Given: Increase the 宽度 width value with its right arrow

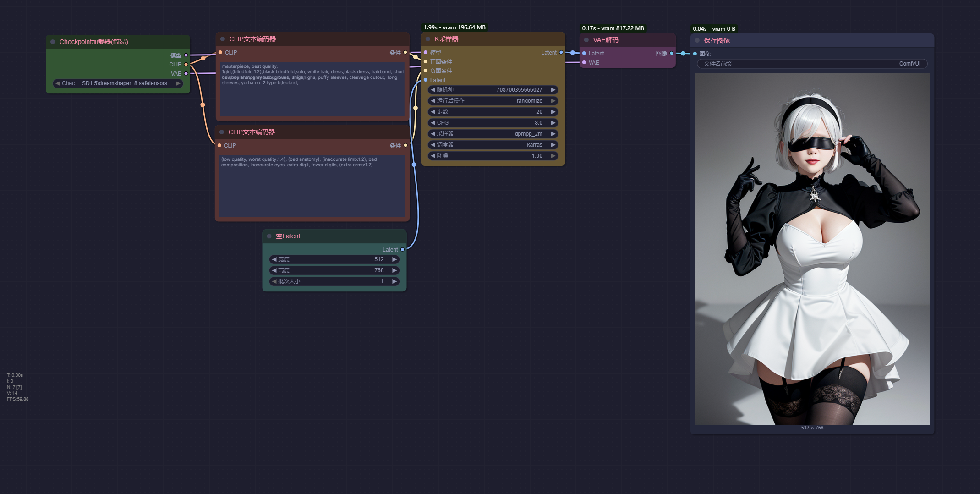Looking at the screenshot, I should [x=394, y=259].
